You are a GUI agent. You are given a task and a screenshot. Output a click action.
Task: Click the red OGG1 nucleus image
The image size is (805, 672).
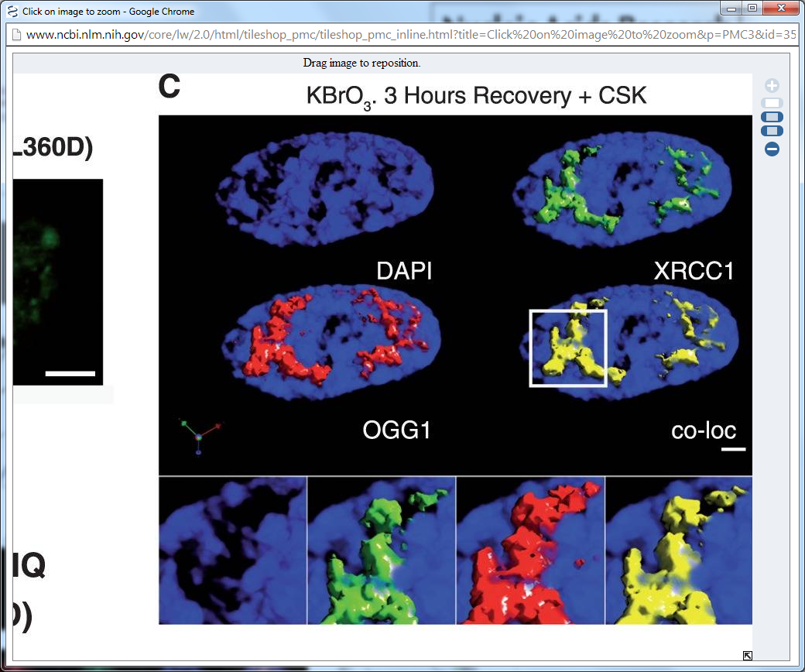[329, 338]
